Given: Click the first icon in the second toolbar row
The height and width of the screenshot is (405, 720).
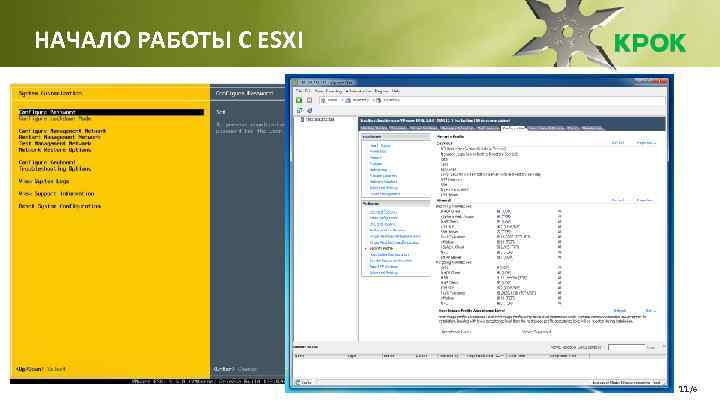Looking at the screenshot, I should pos(299,110).
